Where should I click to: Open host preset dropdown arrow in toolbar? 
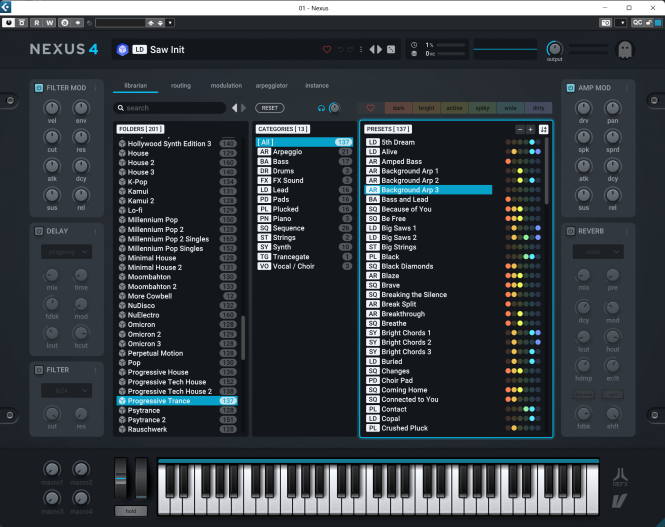pos(170,23)
